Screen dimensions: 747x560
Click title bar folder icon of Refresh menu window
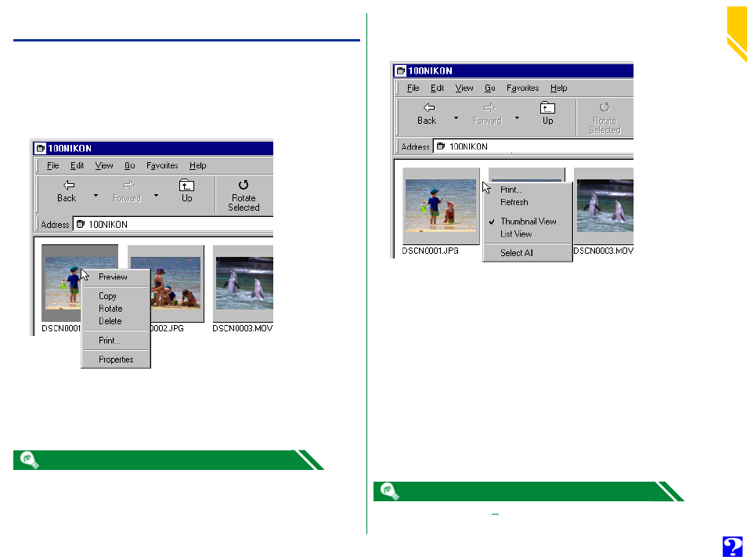(401, 71)
